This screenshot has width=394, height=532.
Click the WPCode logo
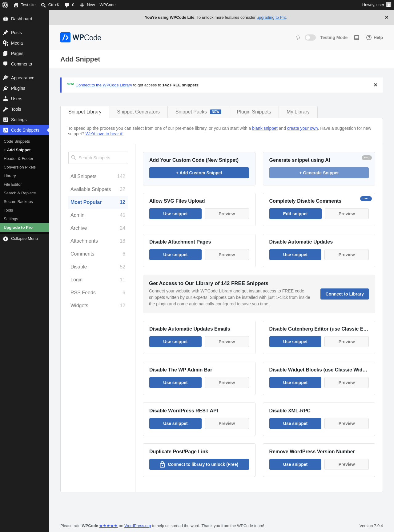click(x=81, y=38)
